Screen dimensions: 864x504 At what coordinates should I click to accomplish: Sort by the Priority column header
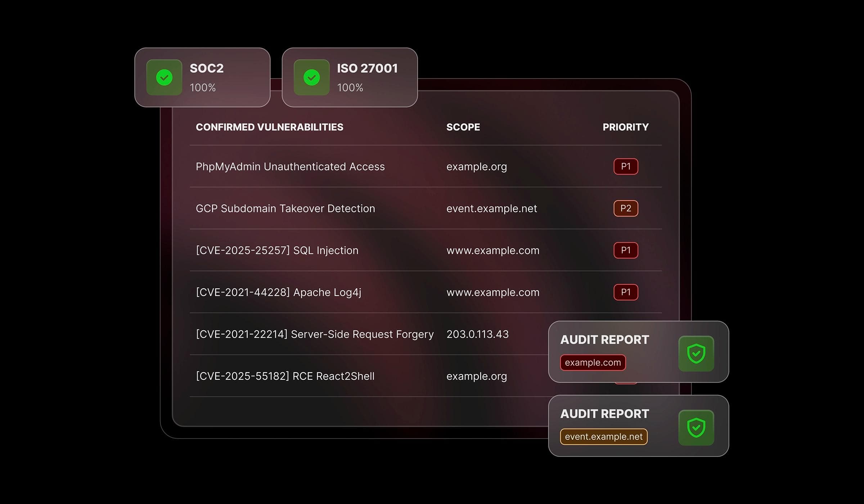(x=625, y=127)
